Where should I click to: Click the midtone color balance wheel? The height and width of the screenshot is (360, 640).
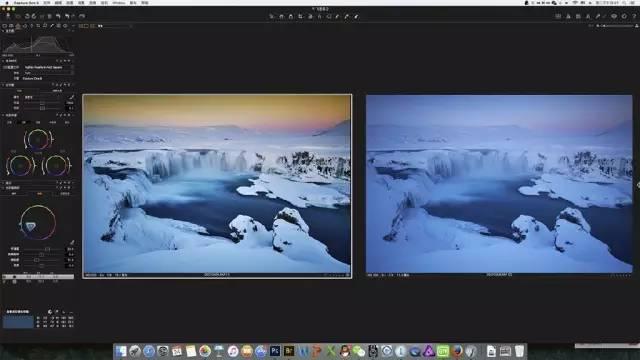(x=38, y=140)
